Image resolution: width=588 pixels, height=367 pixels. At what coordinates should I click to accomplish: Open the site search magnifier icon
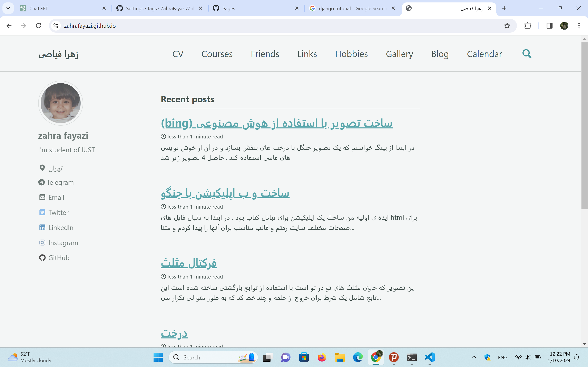click(x=526, y=54)
